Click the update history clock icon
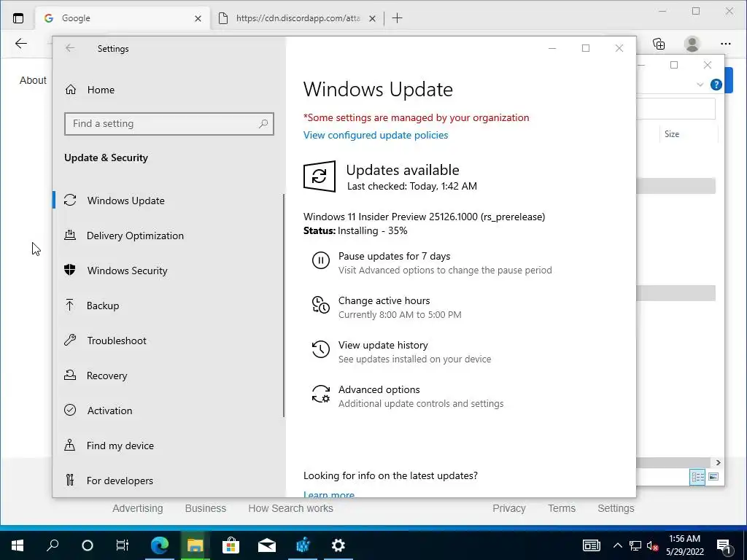747x560 pixels. [321, 349]
